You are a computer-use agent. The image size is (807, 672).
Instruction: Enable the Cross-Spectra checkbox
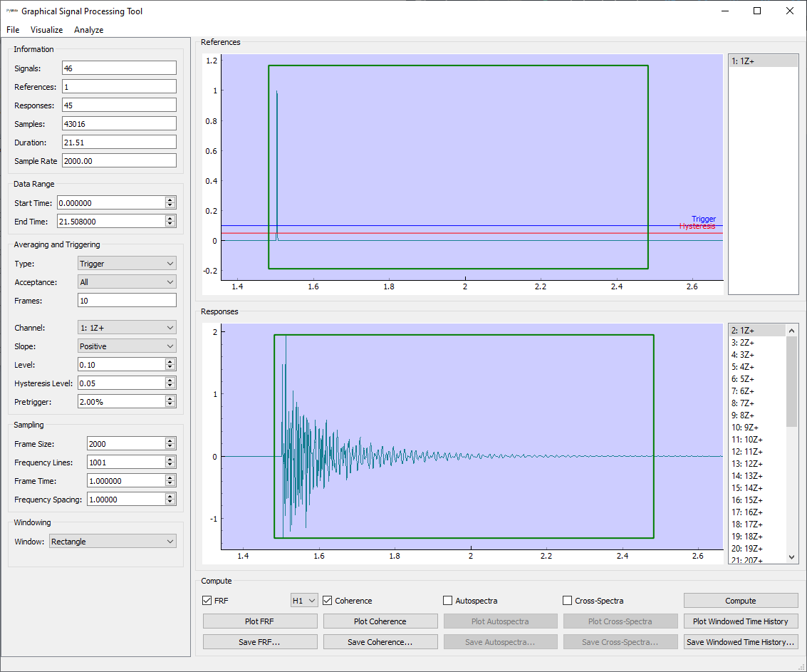coord(567,601)
